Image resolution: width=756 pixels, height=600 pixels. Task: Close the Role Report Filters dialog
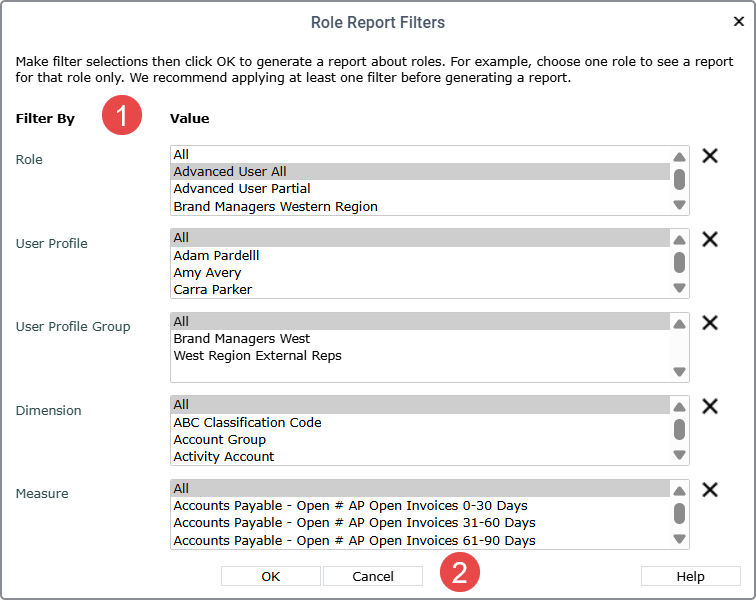[739, 21]
